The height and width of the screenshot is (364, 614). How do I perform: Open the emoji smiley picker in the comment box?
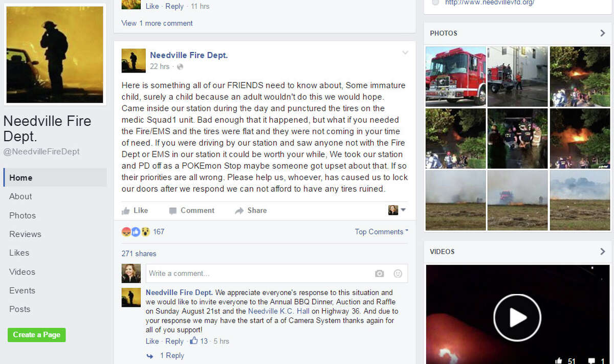click(398, 274)
